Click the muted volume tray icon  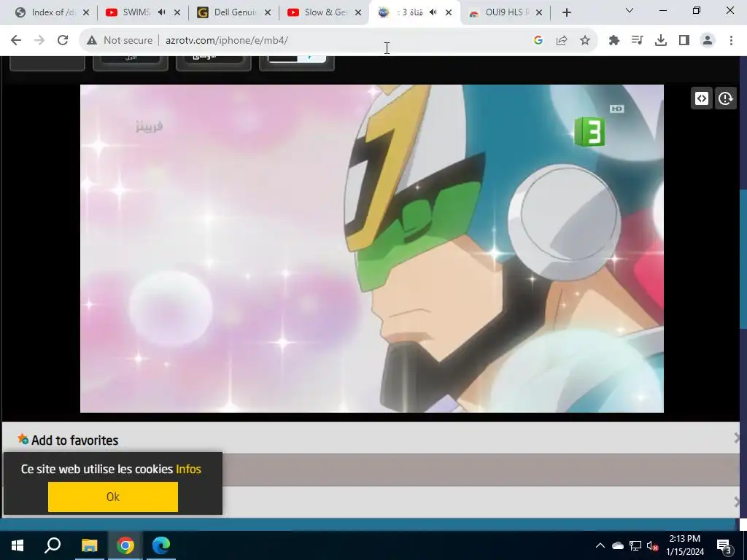click(x=652, y=545)
